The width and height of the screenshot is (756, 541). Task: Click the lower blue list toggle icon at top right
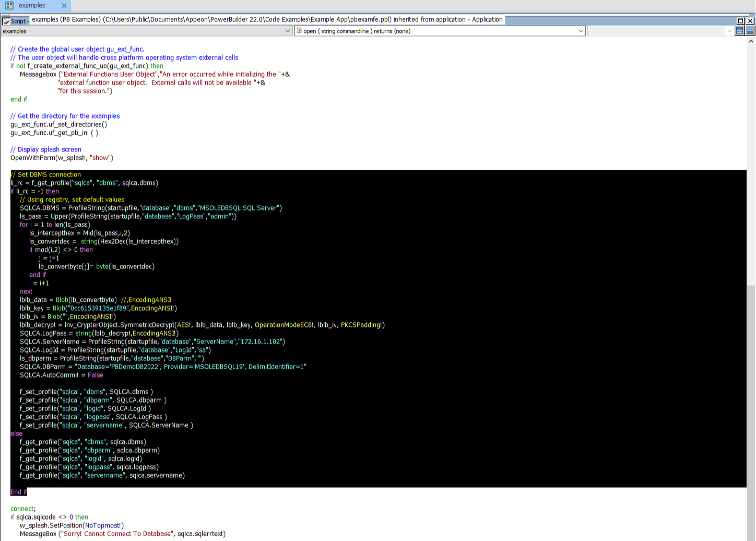[x=750, y=31]
